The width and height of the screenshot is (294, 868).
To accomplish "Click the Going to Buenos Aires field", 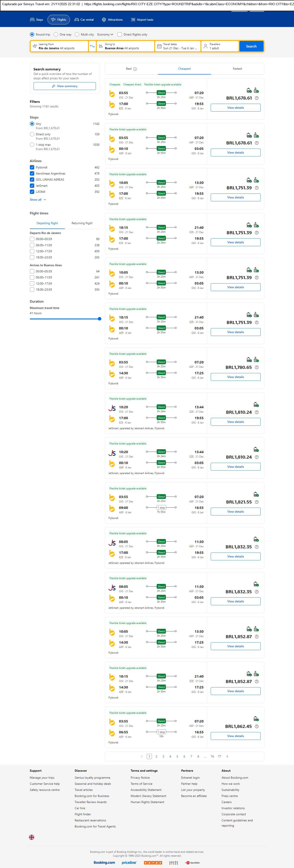I will 125,46.
